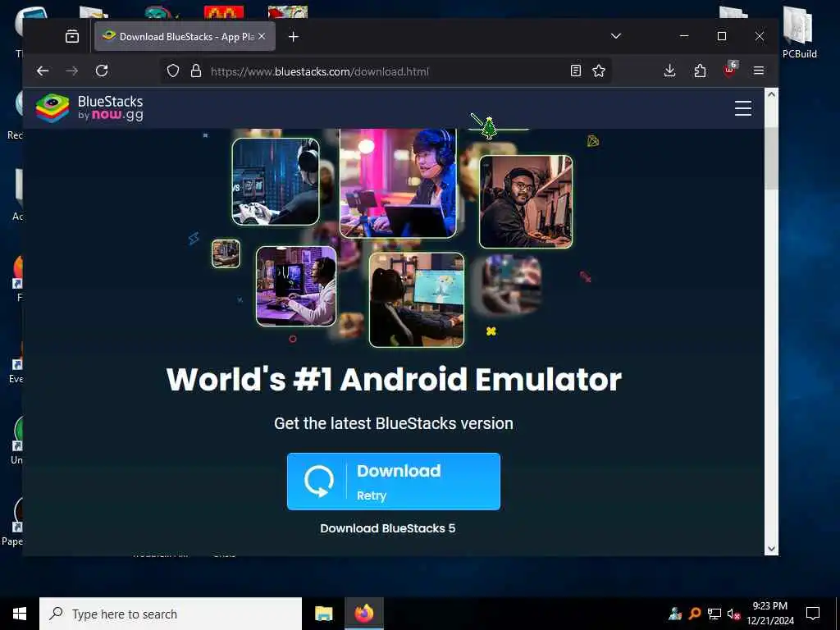Open the extensions puzzle icon

pyautogui.click(x=700, y=71)
